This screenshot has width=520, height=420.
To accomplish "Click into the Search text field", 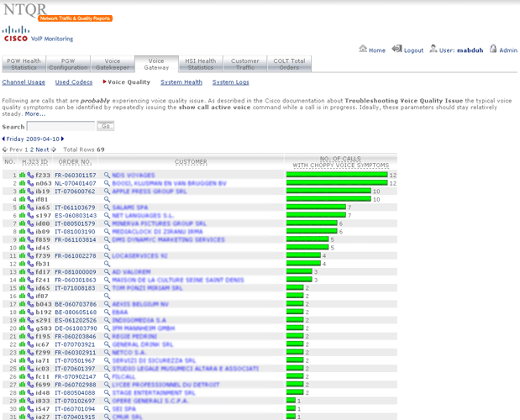I will coord(61,126).
